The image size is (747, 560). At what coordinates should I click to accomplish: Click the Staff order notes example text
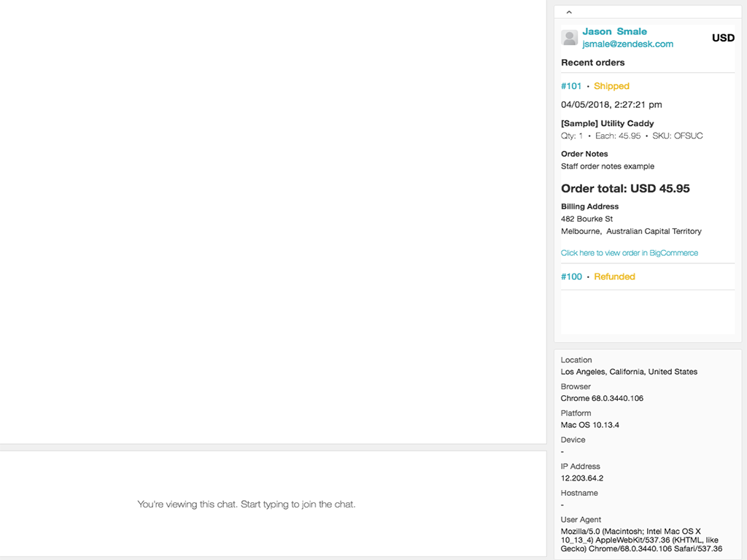tap(607, 166)
